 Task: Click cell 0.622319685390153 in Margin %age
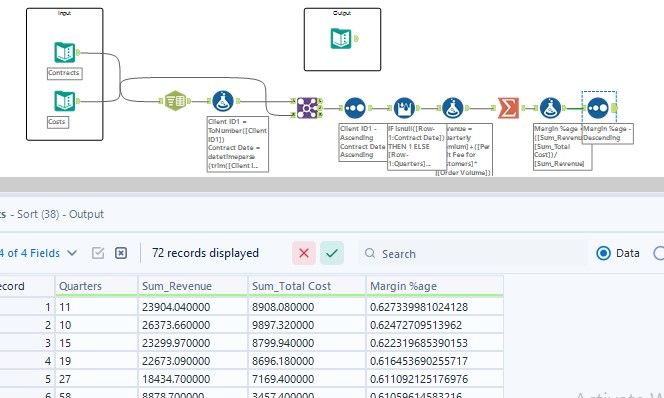pos(435,343)
